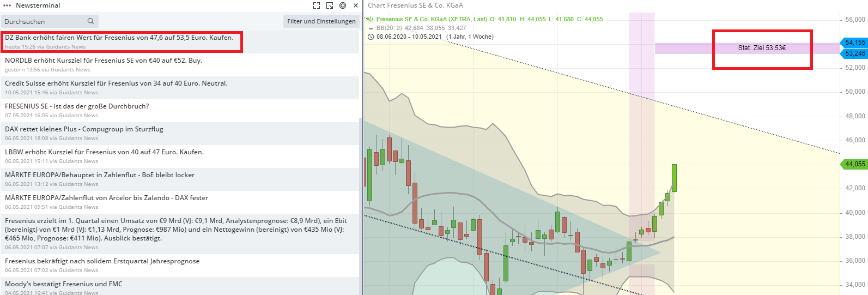The width and height of the screenshot is (868, 295).
Task: Click the news list vertical scrollbar
Action: coord(361,206)
